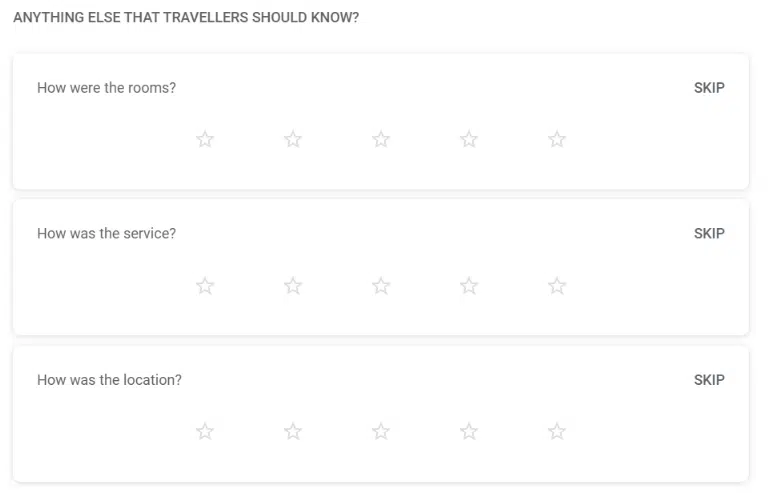Give the service five stars
Screen dimensions: 769x493
coord(557,286)
